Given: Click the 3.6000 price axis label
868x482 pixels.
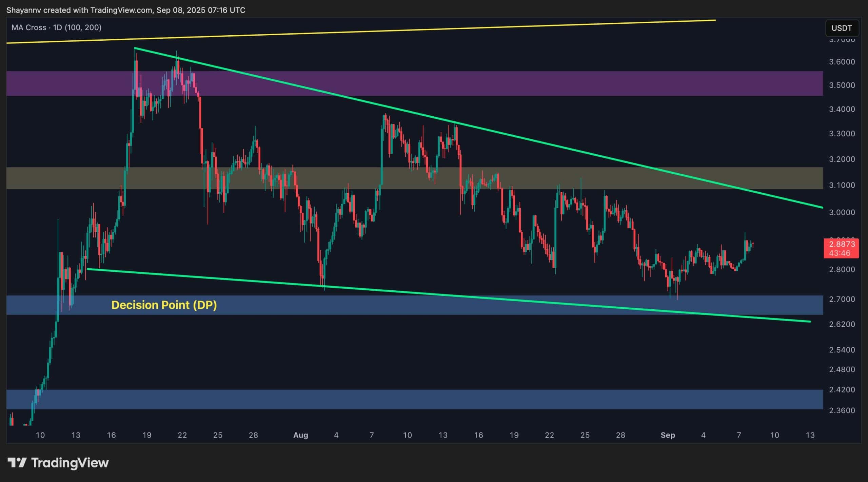Looking at the screenshot, I should [x=842, y=62].
